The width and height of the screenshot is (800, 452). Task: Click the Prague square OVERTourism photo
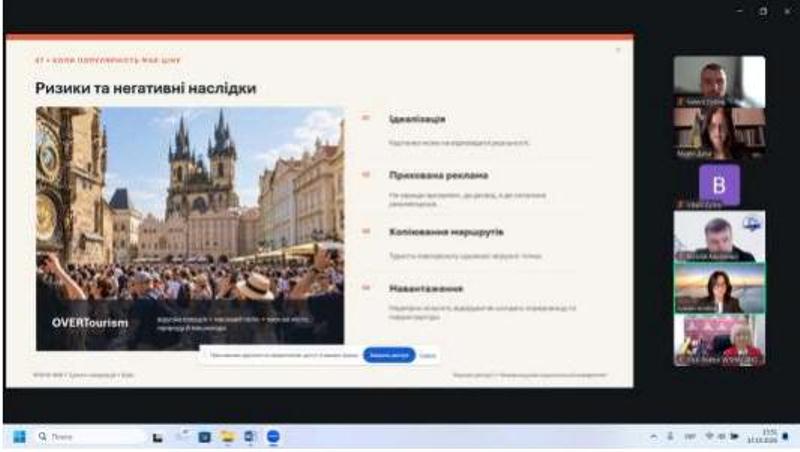pos(190,229)
